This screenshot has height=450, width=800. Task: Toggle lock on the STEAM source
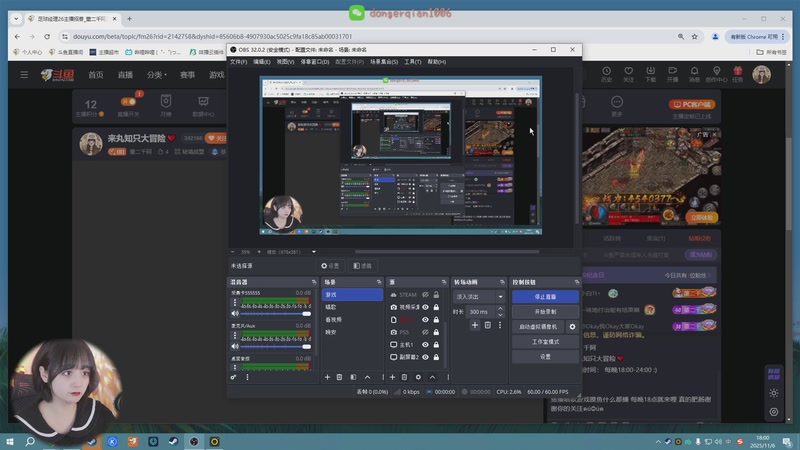pos(436,295)
